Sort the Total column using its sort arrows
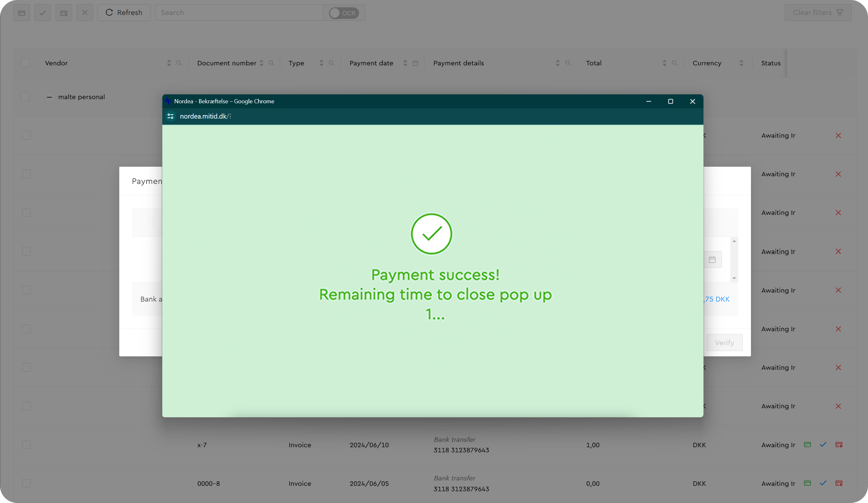 [665, 63]
